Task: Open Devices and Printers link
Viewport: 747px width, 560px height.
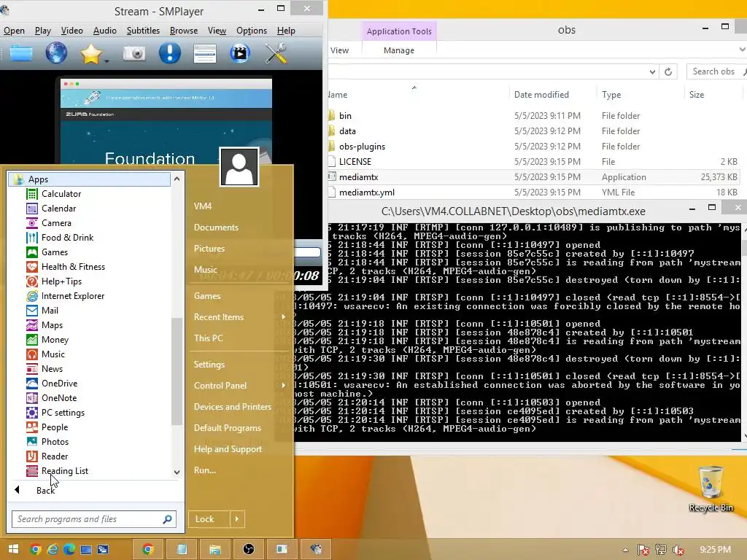Action: click(x=232, y=407)
